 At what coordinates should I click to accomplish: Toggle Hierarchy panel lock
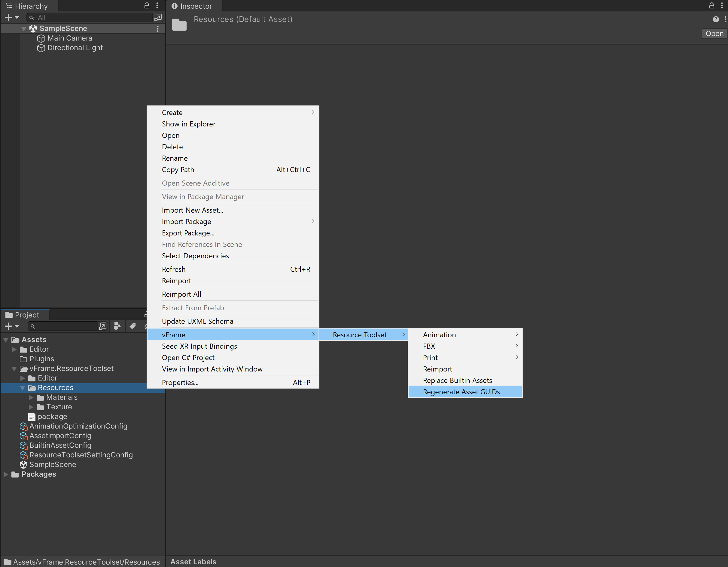tap(147, 6)
